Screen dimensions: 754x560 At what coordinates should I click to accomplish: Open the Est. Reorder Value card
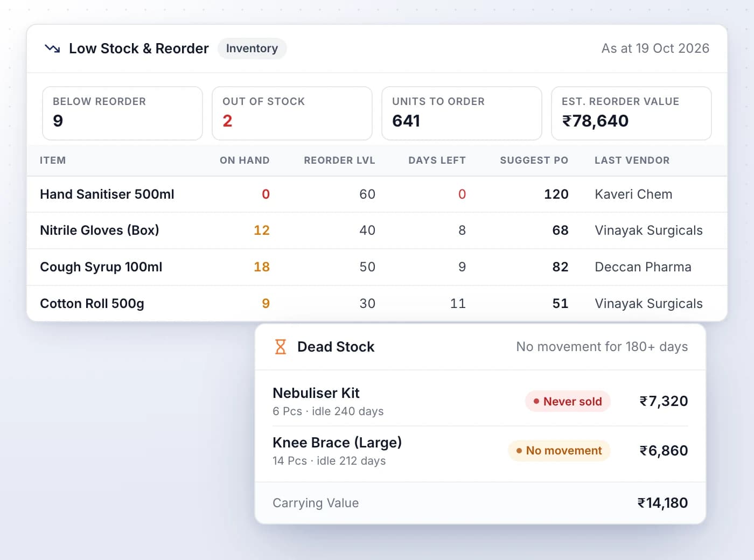point(631,113)
